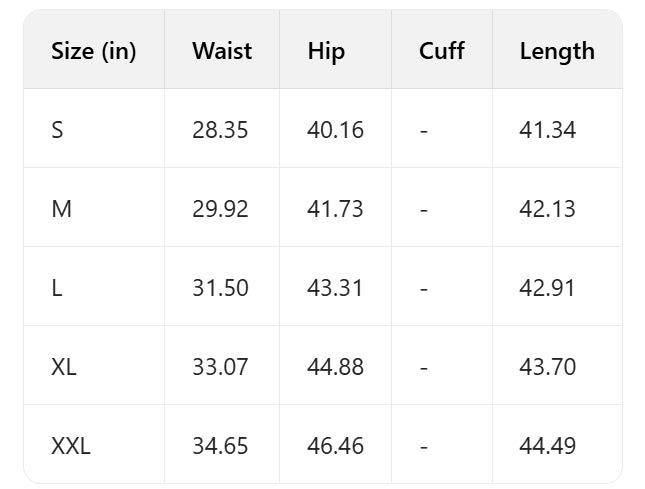This screenshot has height=489, width=645.
Task: Click the Length column header
Action: (557, 51)
